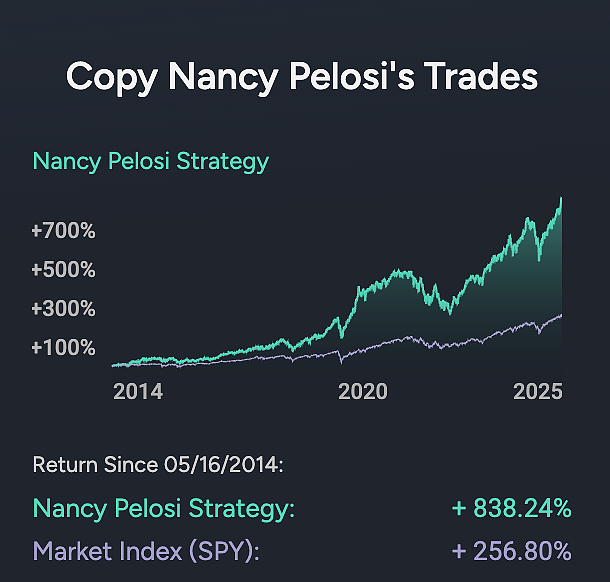The image size is (610, 582).
Task: Select the 2020 x-axis marker
Action: click(363, 392)
